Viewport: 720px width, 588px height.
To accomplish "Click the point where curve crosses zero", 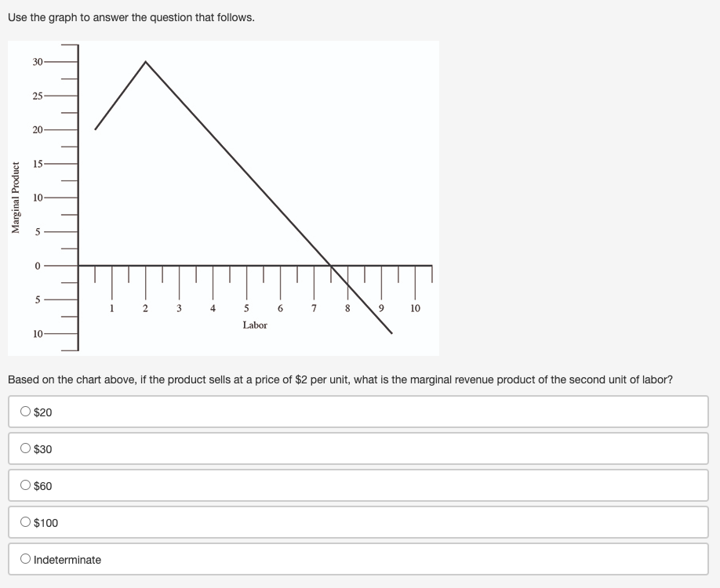I will click(330, 265).
